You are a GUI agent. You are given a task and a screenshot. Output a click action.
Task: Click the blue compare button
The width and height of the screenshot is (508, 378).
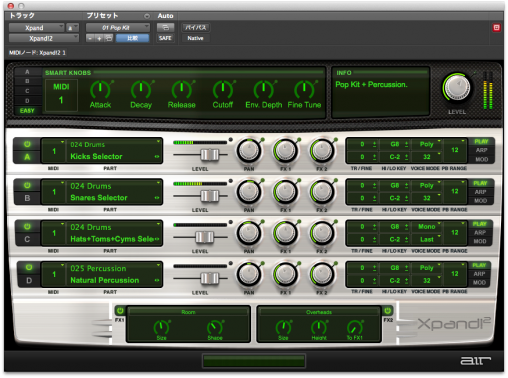(x=132, y=38)
